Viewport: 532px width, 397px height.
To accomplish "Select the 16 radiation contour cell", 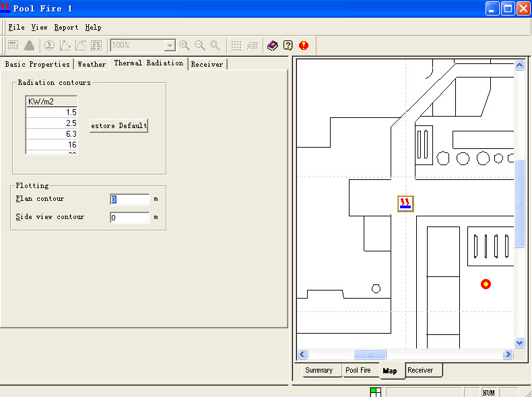I will (x=52, y=145).
